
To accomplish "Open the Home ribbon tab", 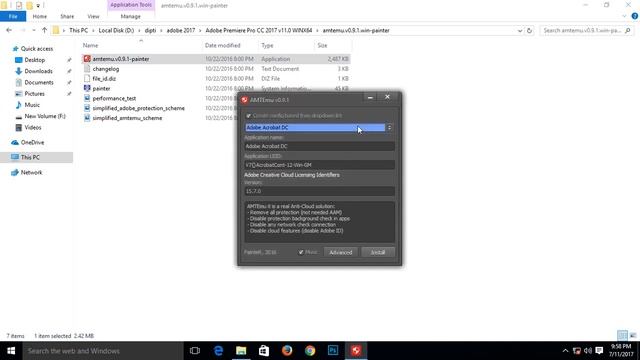I will tap(40, 16).
